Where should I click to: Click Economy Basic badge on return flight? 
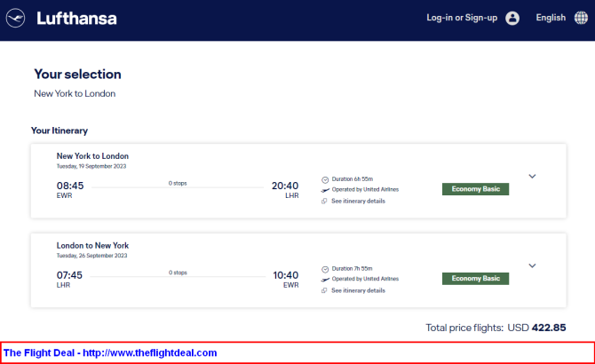pos(475,278)
